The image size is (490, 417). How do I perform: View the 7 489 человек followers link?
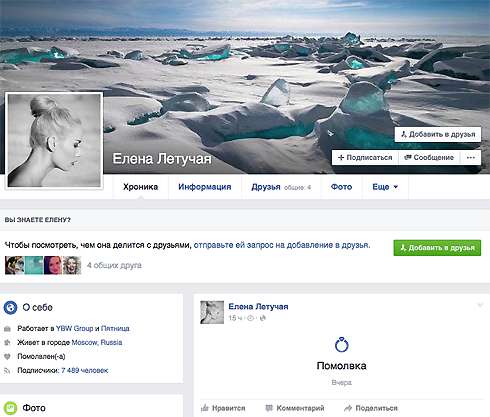(x=85, y=370)
